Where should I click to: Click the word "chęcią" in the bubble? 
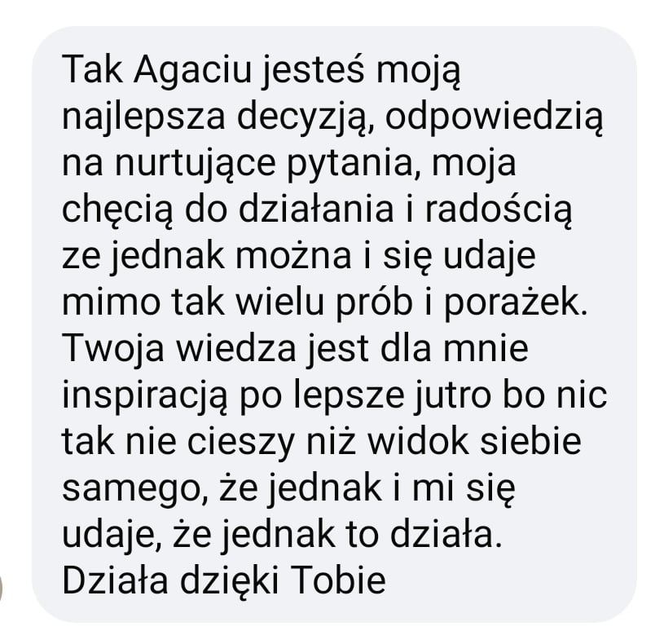tap(117, 210)
